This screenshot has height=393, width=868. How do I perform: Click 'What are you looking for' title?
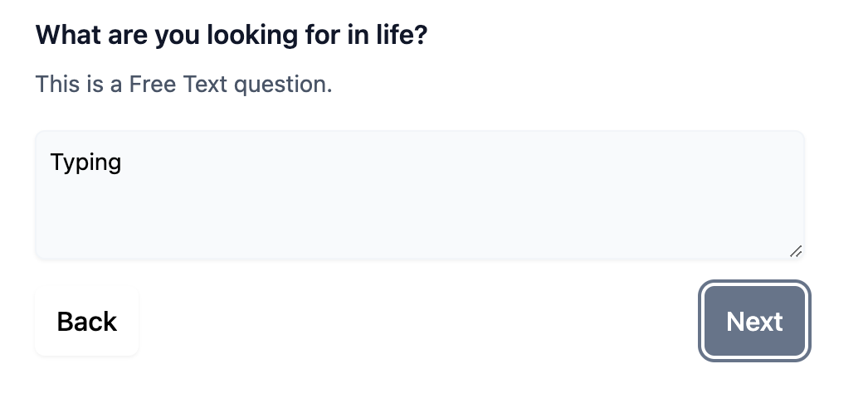[x=167, y=35]
